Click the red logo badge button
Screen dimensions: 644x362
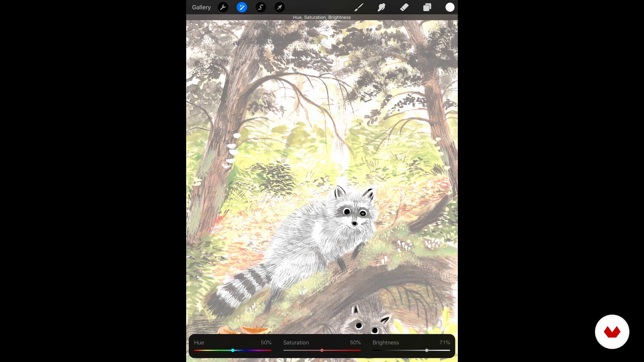click(x=612, y=332)
